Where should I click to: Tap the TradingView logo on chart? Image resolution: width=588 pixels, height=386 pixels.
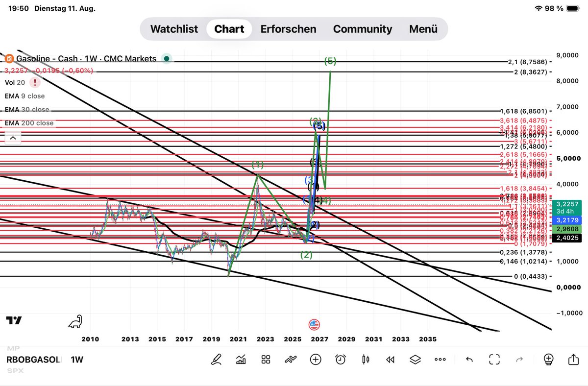click(x=14, y=321)
